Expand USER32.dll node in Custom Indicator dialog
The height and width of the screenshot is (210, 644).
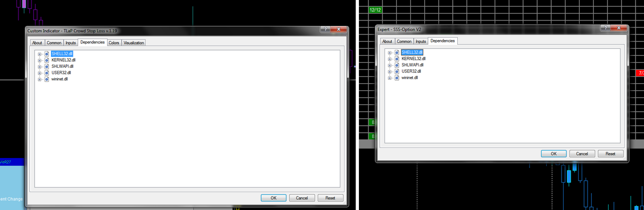(39, 73)
